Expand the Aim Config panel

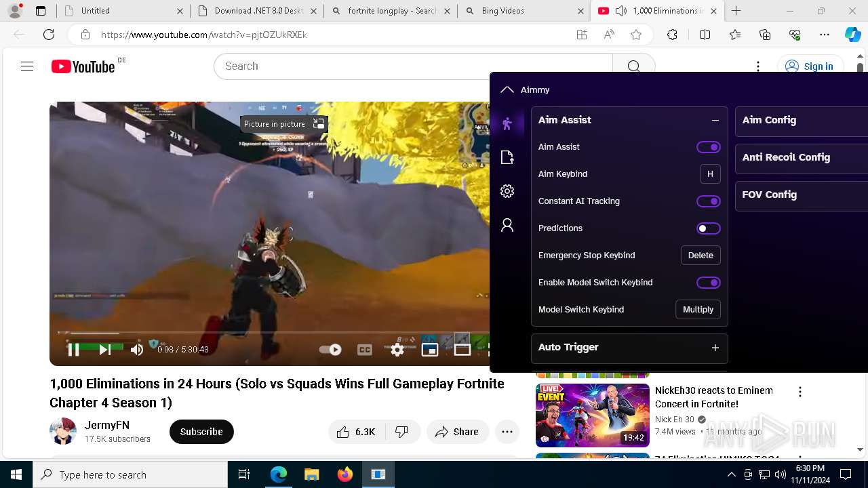coord(801,121)
